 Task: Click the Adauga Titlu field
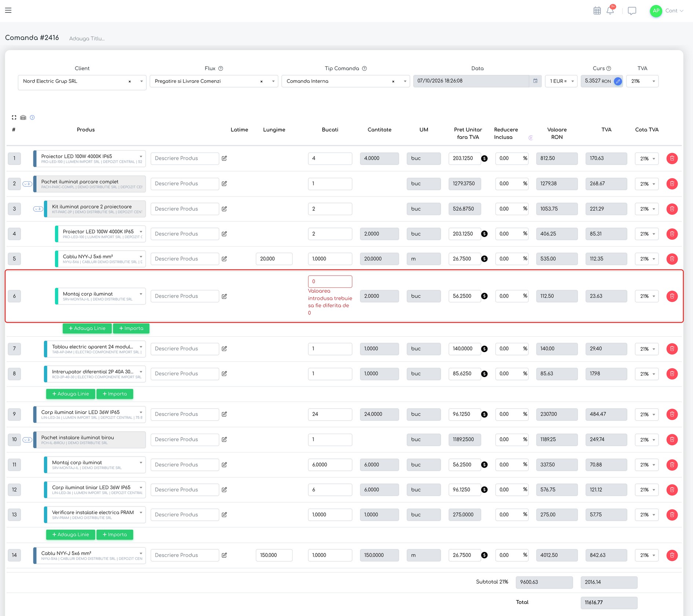(87, 38)
